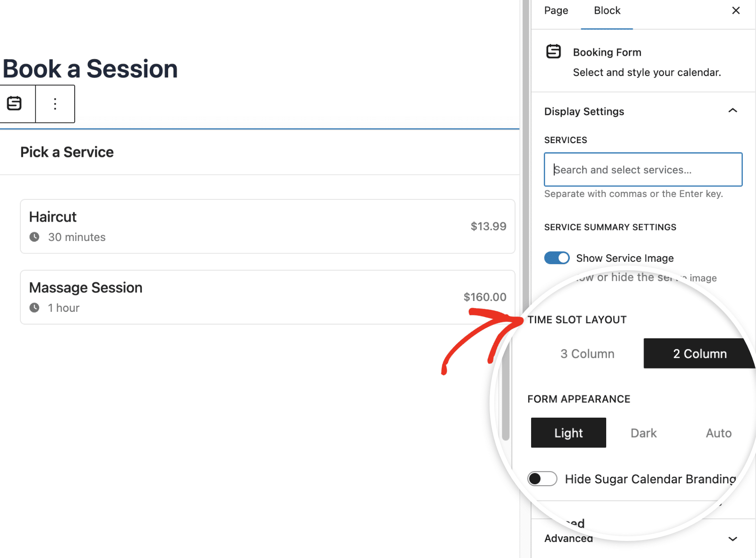Open the block options three-dot menu
Screen dimensions: 756x558
[x=55, y=103]
